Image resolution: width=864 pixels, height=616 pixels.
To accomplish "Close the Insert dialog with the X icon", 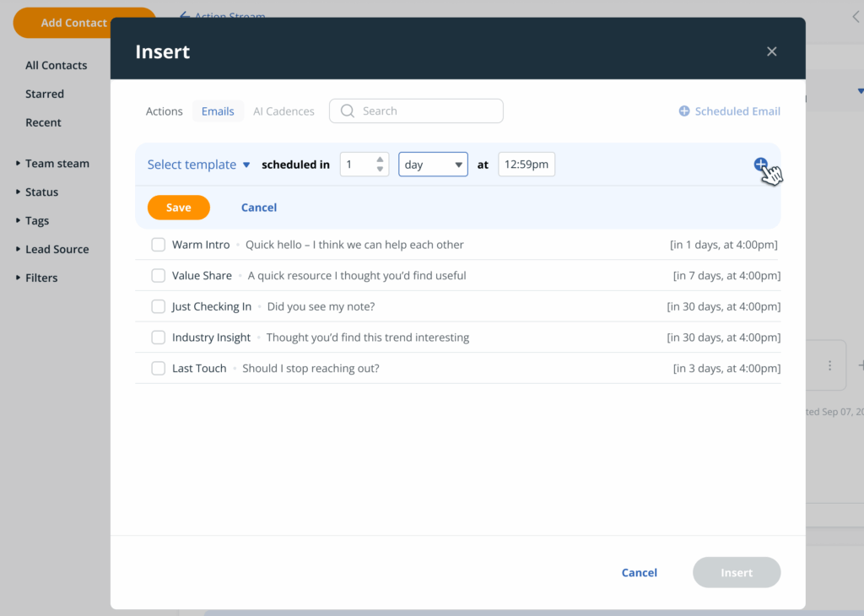I will tap(771, 51).
